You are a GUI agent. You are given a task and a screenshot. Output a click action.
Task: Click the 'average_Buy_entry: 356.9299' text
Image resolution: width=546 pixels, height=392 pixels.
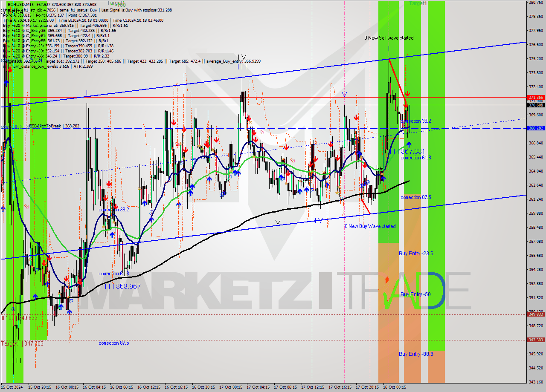[x=234, y=61]
